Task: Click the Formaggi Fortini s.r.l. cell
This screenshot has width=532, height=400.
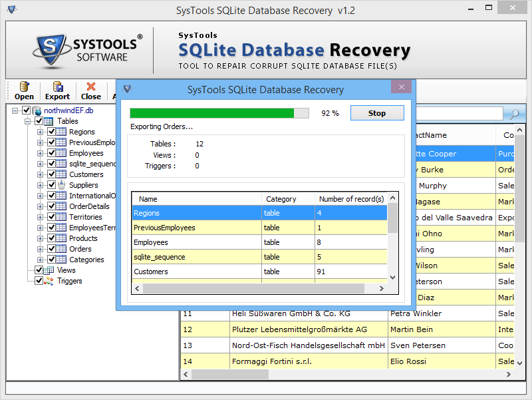Action: click(x=309, y=361)
